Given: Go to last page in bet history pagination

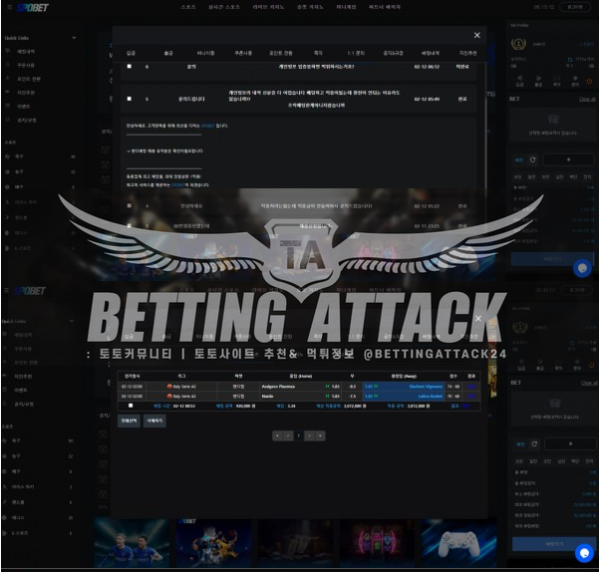Looking at the screenshot, I should (x=320, y=435).
